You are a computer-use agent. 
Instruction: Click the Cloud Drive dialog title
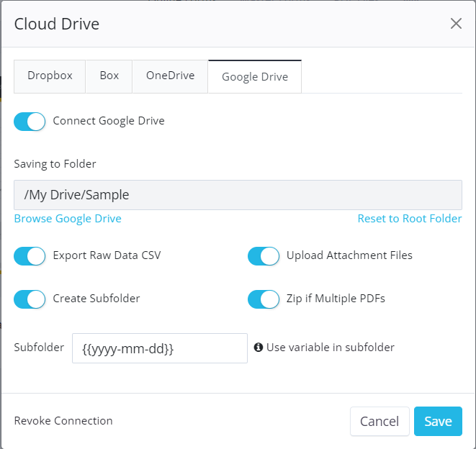pos(57,24)
